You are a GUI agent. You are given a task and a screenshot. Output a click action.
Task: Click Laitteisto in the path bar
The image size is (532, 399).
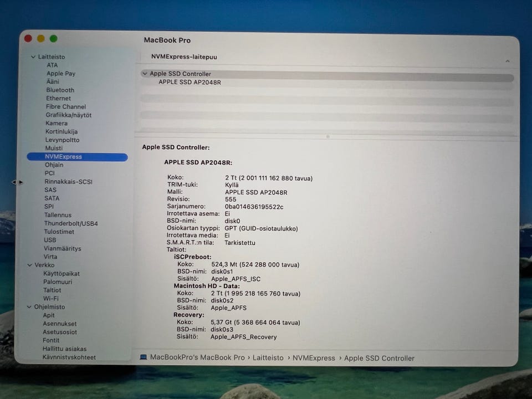268,358
